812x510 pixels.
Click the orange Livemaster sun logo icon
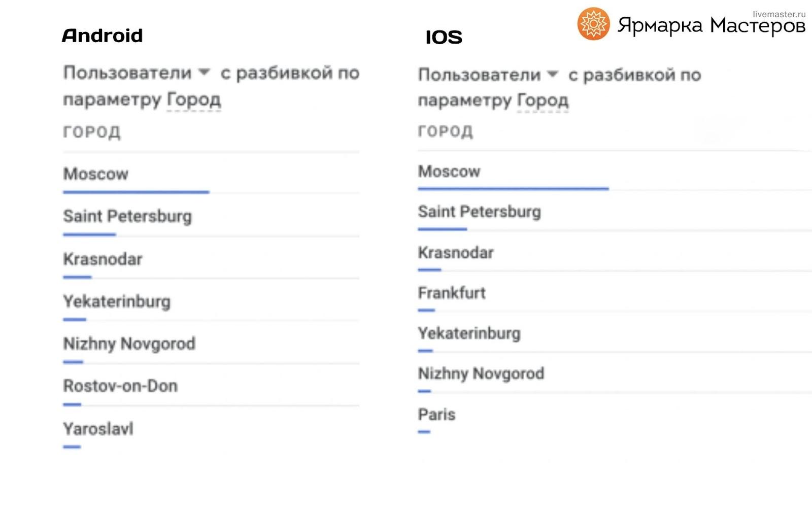click(x=593, y=24)
